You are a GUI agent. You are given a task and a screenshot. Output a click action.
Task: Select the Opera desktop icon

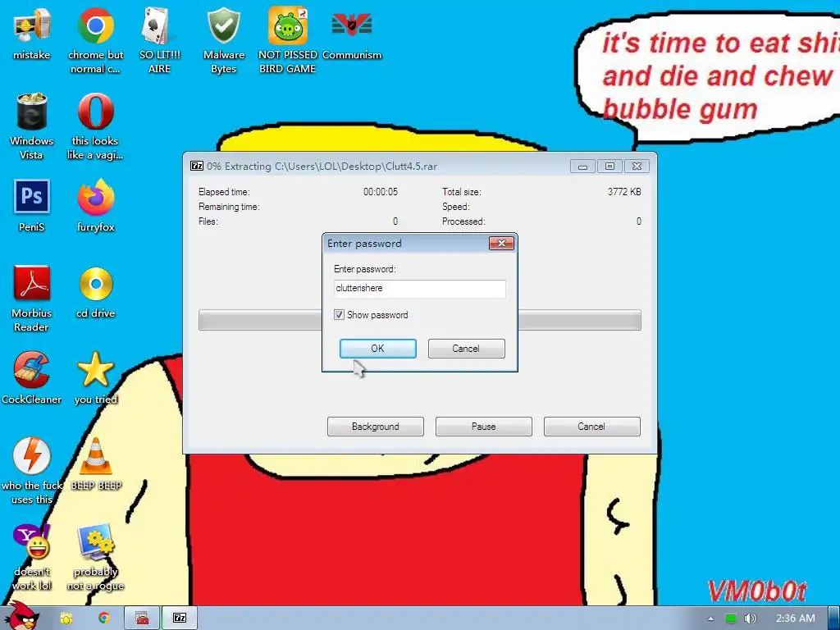95,126
